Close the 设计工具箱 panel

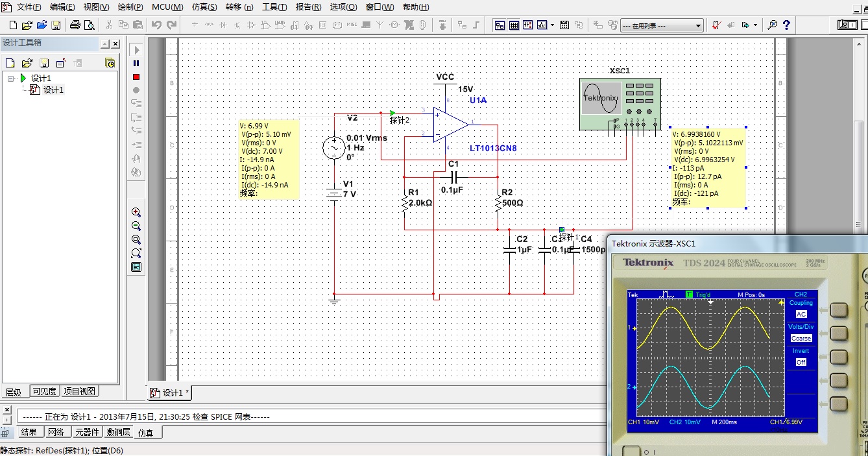pyautogui.click(x=115, y=44)
